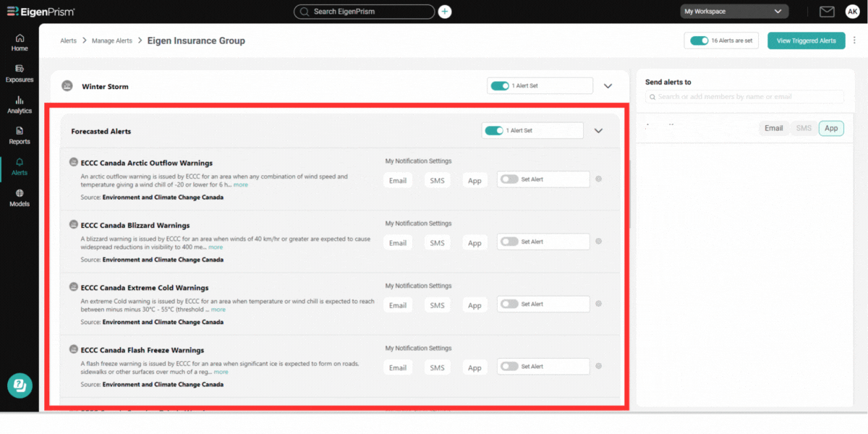Focus the Search EigenPrism field
The height and width of the screenshot is (434, 868).
[365, 12]
